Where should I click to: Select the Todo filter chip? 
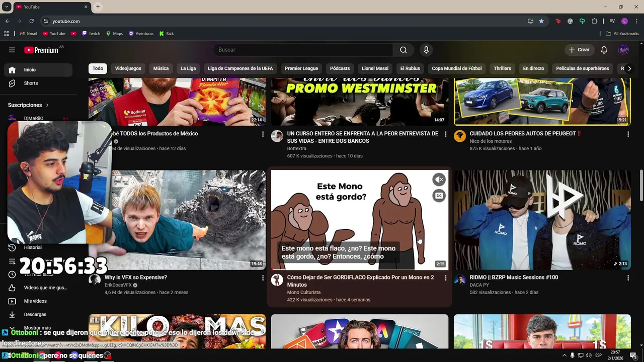click(x=98, y=68)
